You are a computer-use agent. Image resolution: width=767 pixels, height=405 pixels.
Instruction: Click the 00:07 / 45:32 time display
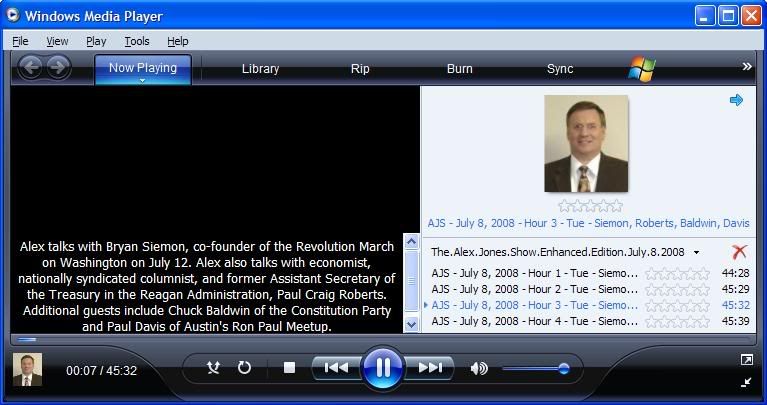[102, 371]
